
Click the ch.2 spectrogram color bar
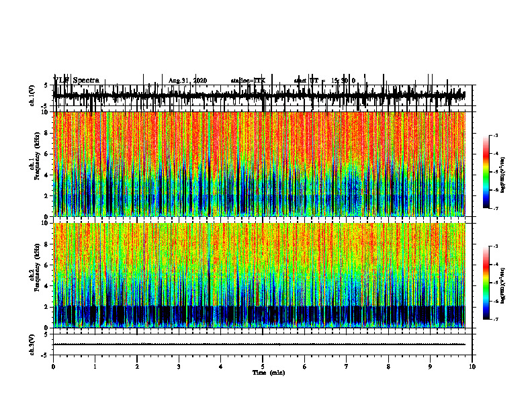(486, 283)
